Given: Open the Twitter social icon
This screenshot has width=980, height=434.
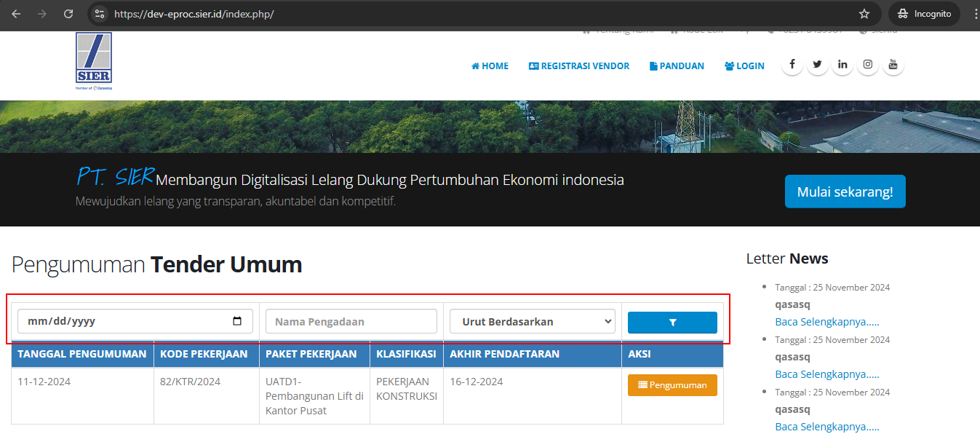Looking at the screenshot, I should coord(817,65).
